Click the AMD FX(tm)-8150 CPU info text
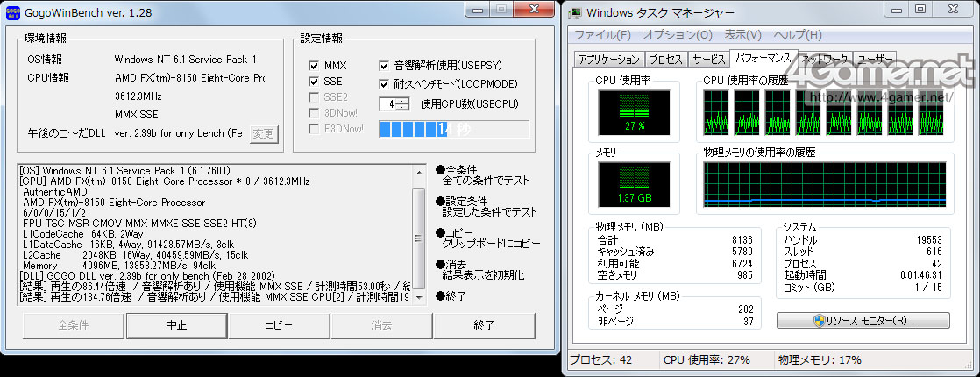 [x=189, y=78]
